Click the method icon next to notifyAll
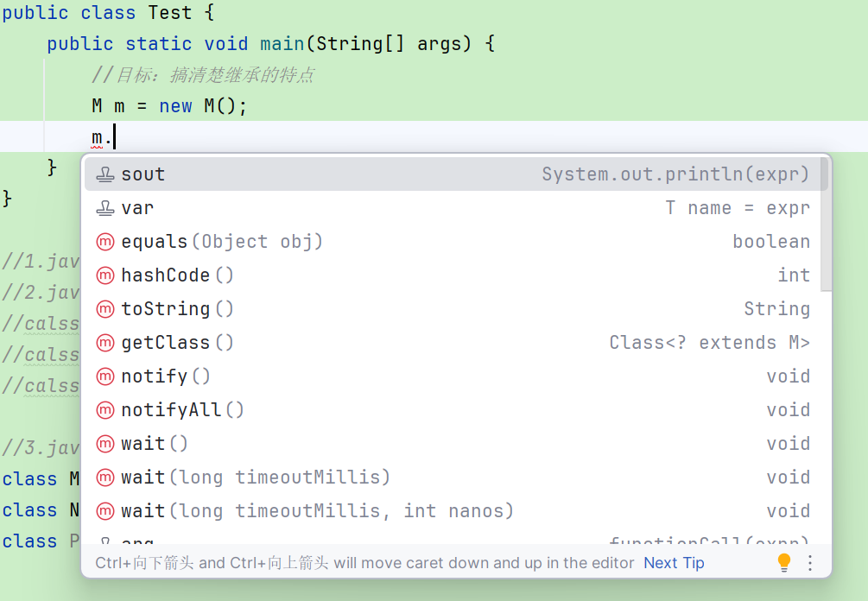 point(105,410)
